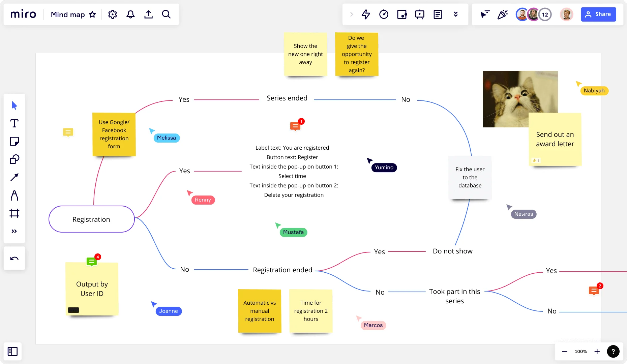Expand more tools with double chevron
This screenshot has height=364, width=627.
(14, 231)
